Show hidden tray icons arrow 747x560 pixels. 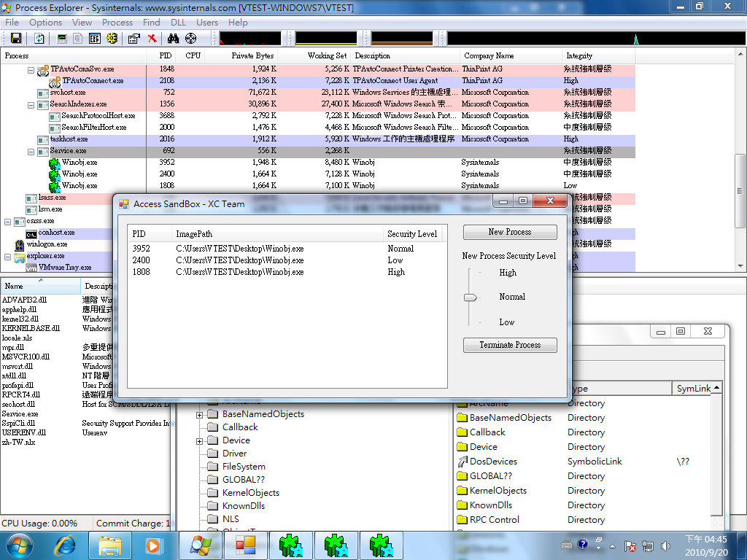pos(612,546)
